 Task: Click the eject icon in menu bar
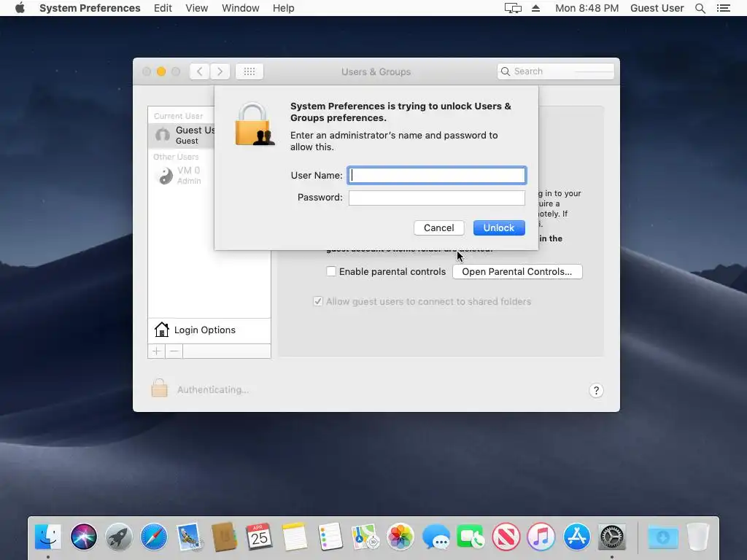535,8
